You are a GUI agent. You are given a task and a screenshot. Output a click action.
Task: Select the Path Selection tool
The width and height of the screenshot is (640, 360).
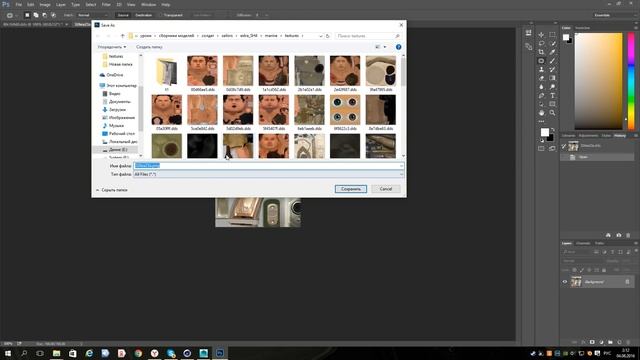541,104
